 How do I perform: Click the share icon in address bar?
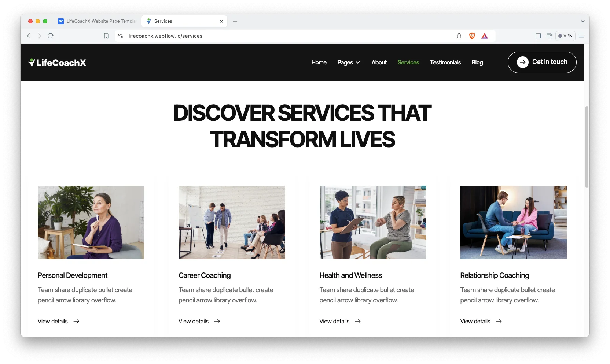pos(459,36)
